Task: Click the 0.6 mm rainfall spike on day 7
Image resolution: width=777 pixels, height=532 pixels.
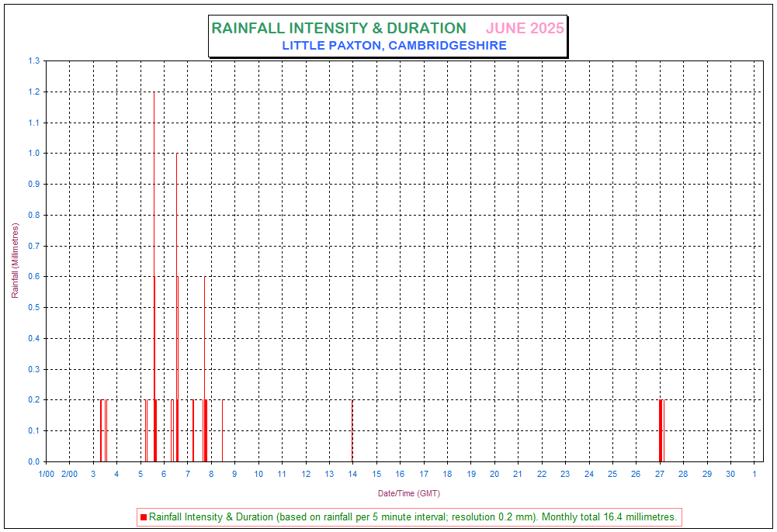Action: (x=205, y=368)
